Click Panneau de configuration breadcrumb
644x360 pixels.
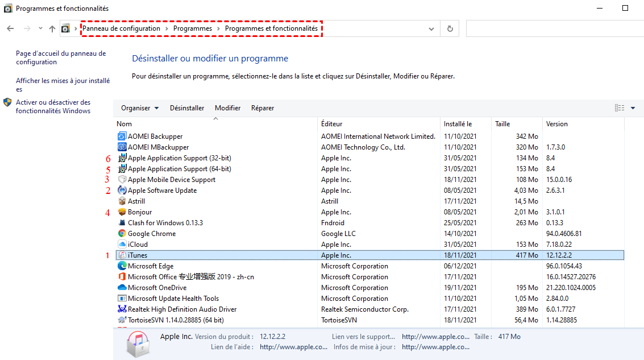(121, 28)
